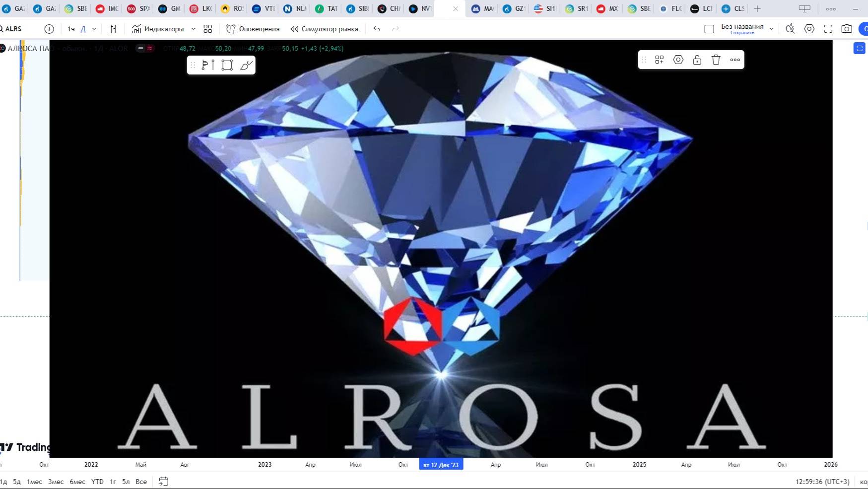Screen dimensions: 868x489
Task: Set range to 6мес
Action: pyautogui.click(x=77, y=482)
